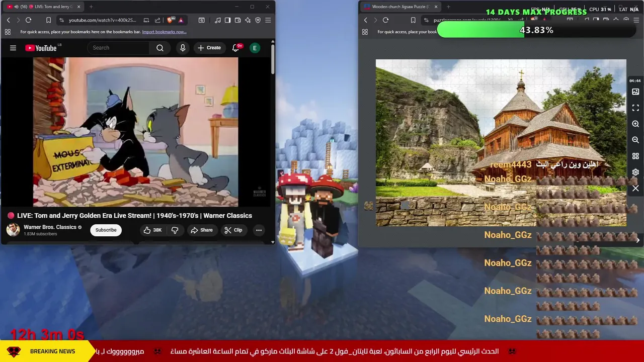Select the Wooden church Jigsaw Puzzle tab
The height and width of the screenshot is (362, 644).
point(400,7)
